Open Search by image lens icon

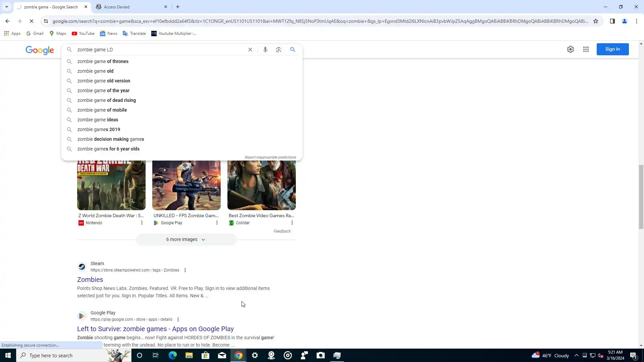pos(278,50)
